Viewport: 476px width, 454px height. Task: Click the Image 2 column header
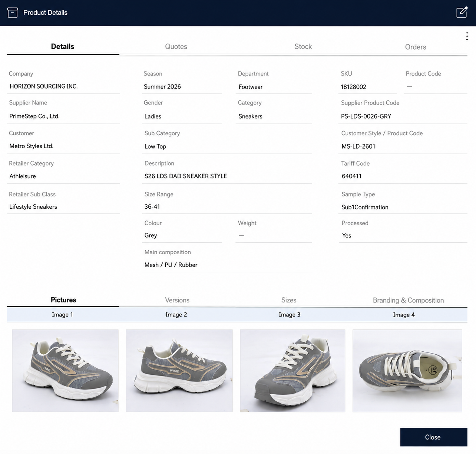(x=176, y=315)
